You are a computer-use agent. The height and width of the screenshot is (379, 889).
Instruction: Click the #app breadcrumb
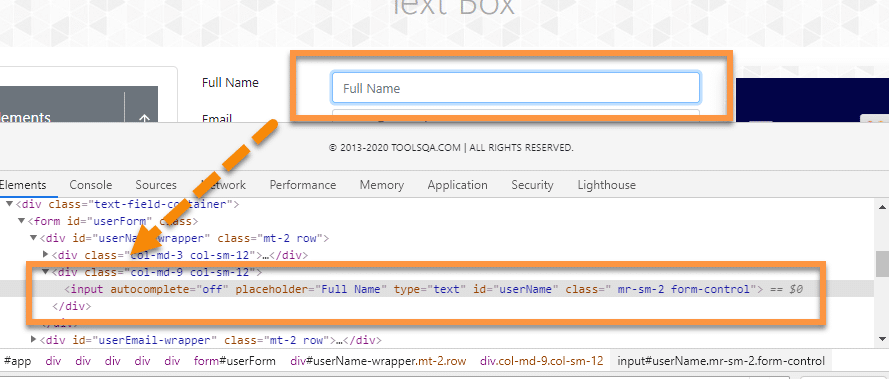[17, 361]
